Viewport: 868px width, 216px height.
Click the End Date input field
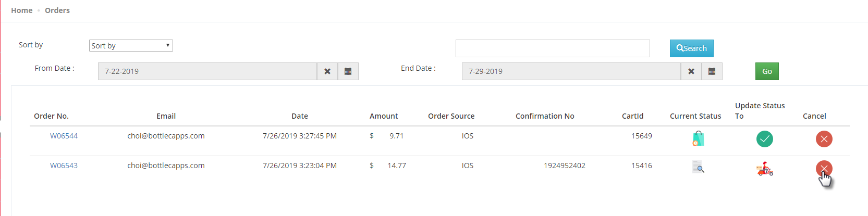(x=571, y=71)
